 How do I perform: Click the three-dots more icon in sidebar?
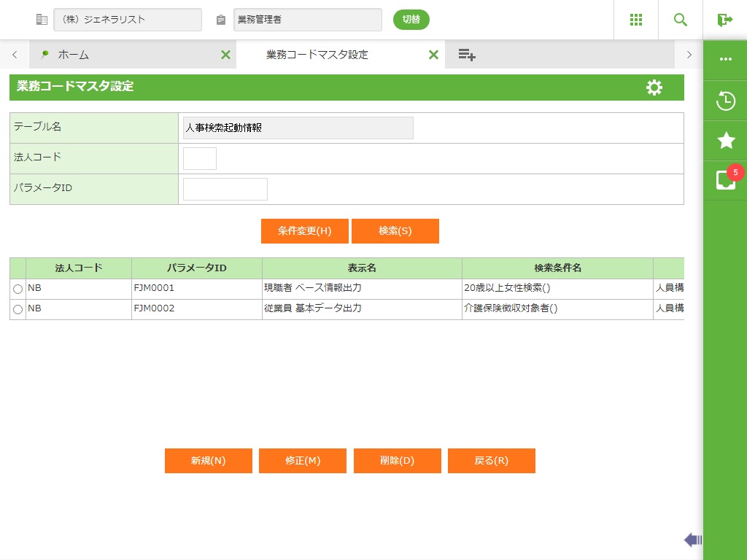pos(725,60)
